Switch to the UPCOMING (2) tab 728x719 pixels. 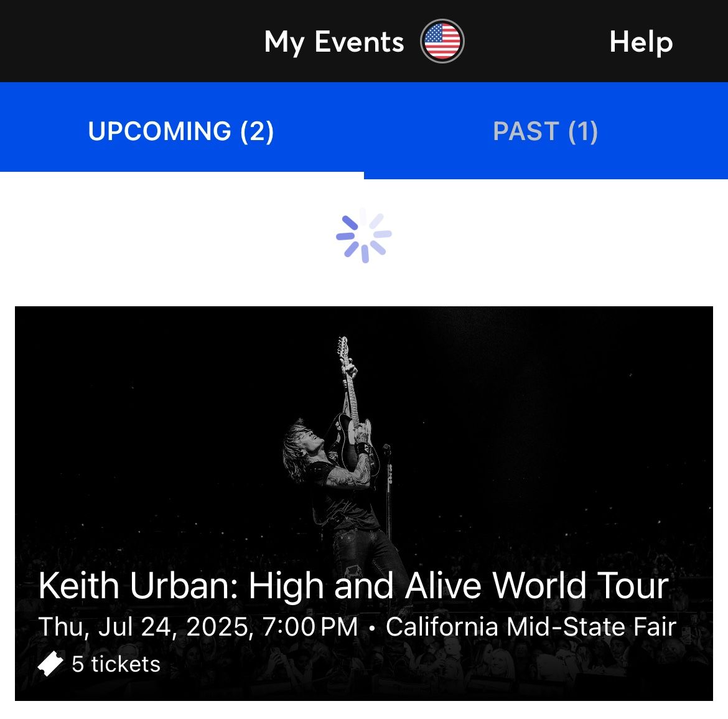(182, 131)
